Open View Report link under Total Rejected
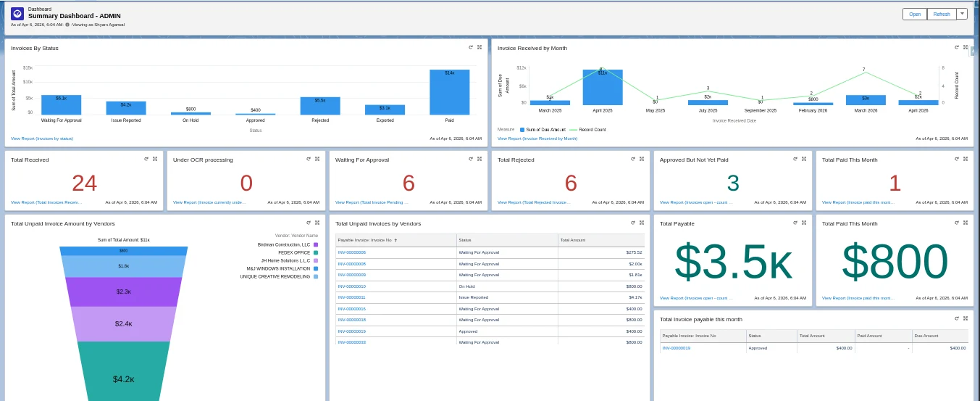This screenshot has height=401, width=980. pyautogui.click(x=534, y=202)
